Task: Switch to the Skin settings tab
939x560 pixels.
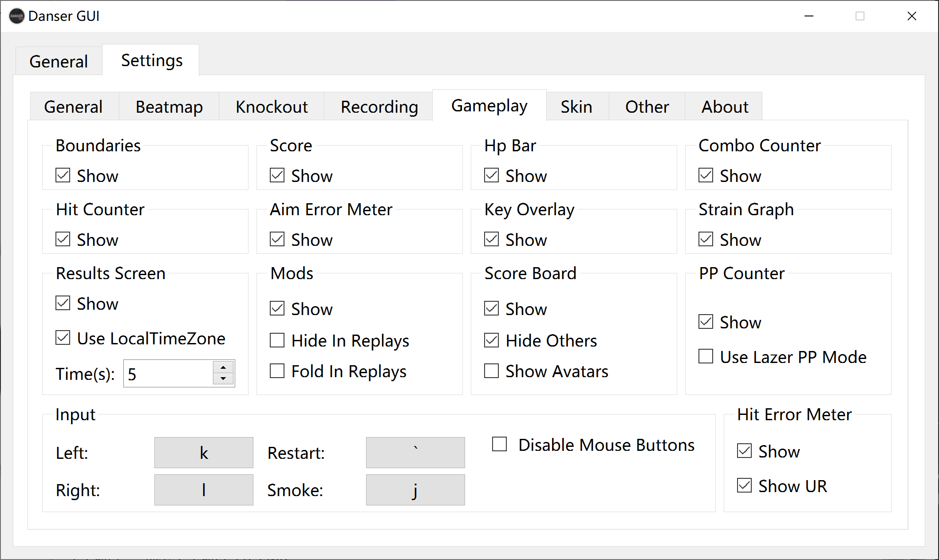Action: (576, 107)
